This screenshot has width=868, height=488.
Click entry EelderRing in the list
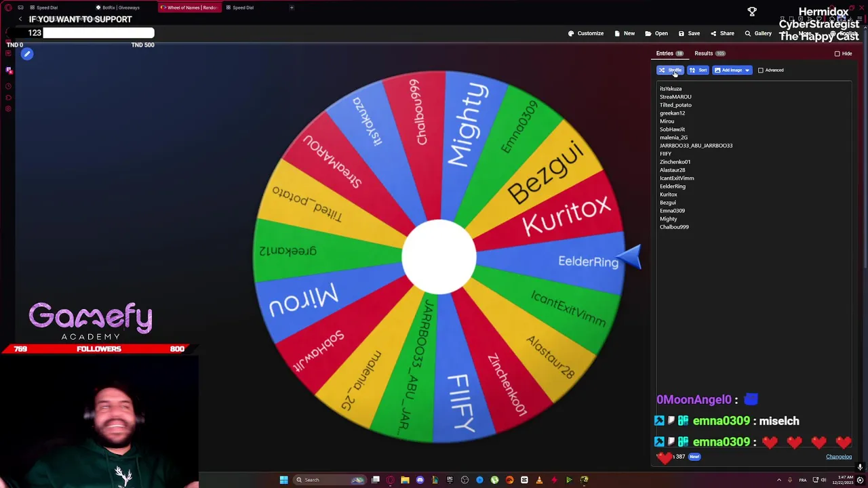tap(673, 186)
